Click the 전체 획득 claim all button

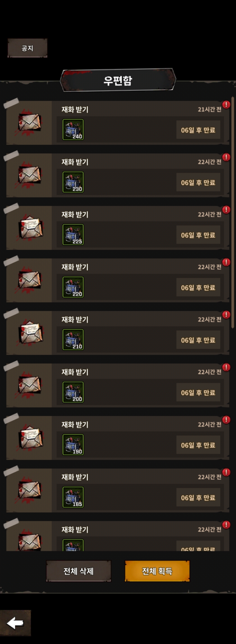tap(157, 571)
